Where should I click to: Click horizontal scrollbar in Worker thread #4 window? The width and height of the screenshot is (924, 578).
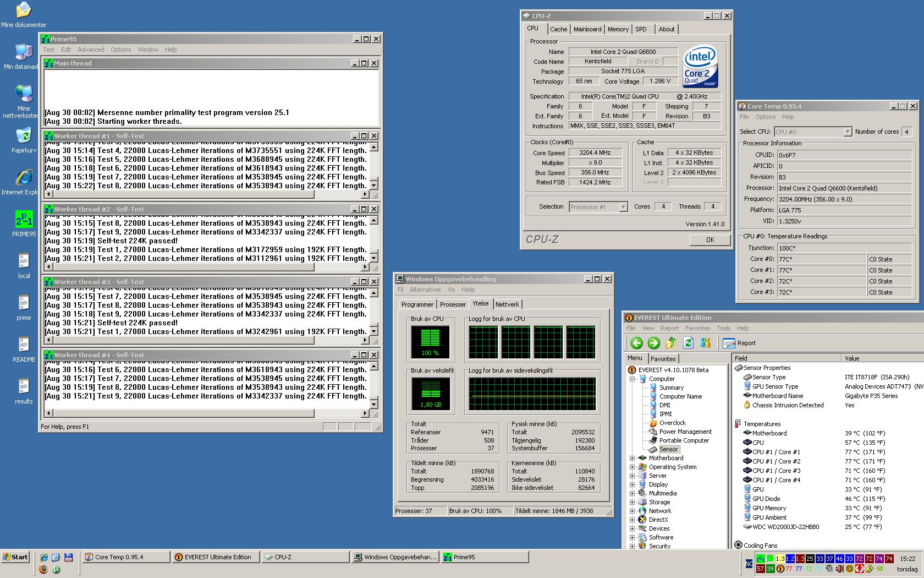coord(206,413)
